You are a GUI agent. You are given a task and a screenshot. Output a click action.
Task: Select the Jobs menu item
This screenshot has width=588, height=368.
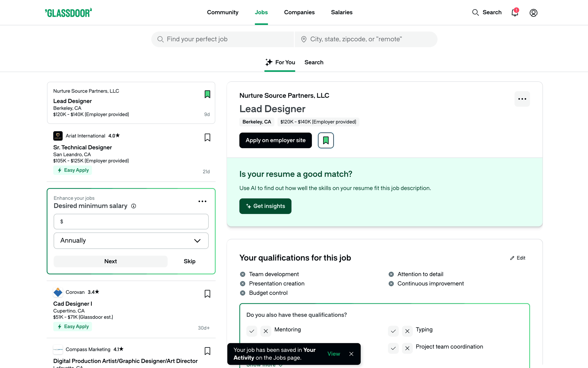coord(261,12)
